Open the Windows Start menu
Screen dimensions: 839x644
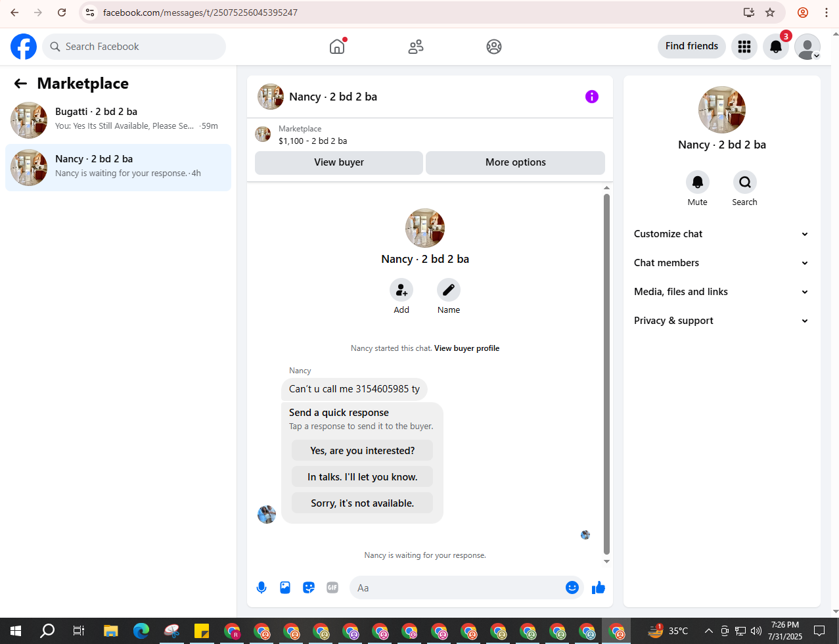coord(16,632)
